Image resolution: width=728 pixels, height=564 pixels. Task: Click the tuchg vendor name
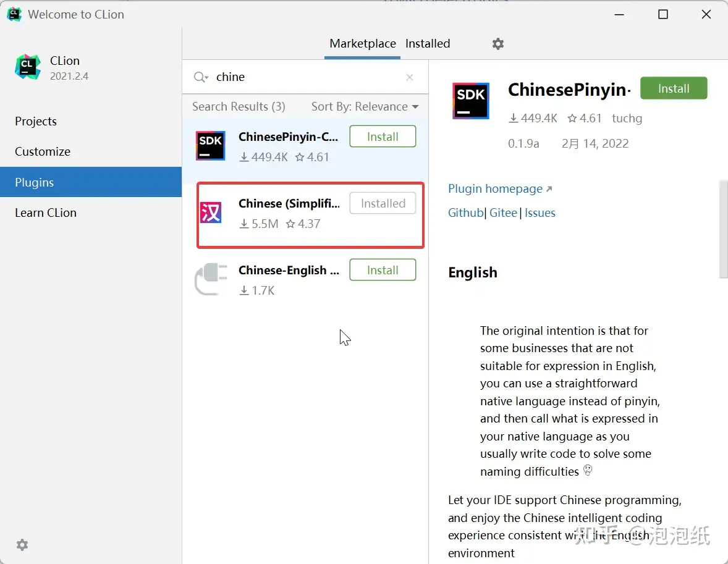click(x=627, y=119)
